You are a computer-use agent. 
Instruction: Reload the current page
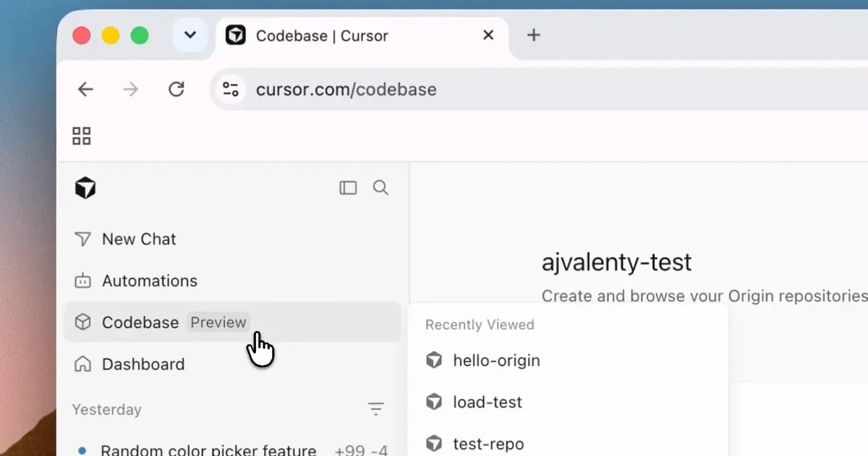pos(176,89)
